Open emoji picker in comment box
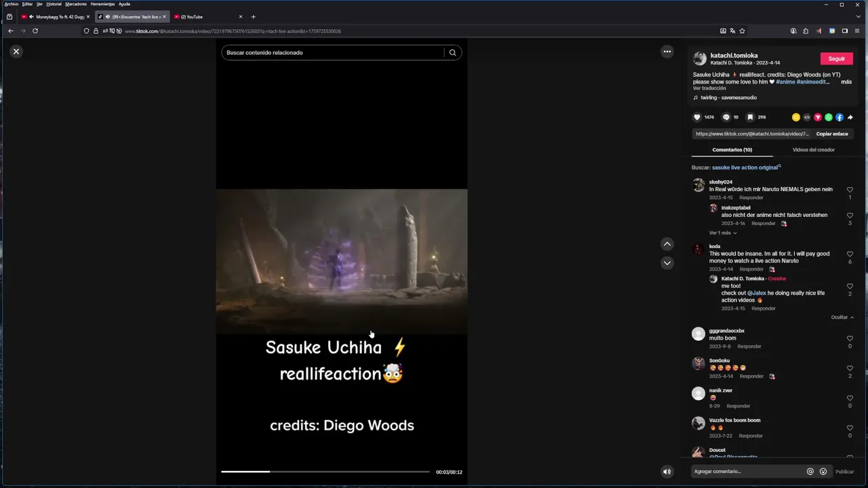This screenshot has width=868, height=488. 823,472
